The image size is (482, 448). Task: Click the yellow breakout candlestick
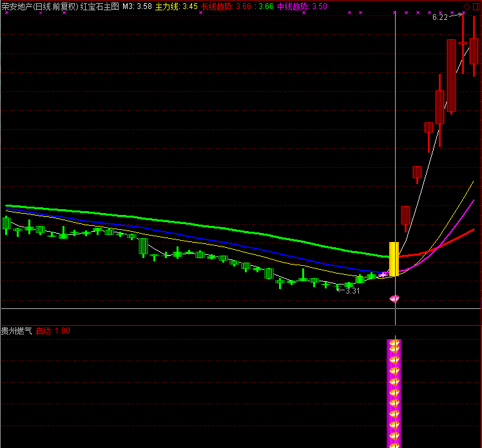click(394, 259)
